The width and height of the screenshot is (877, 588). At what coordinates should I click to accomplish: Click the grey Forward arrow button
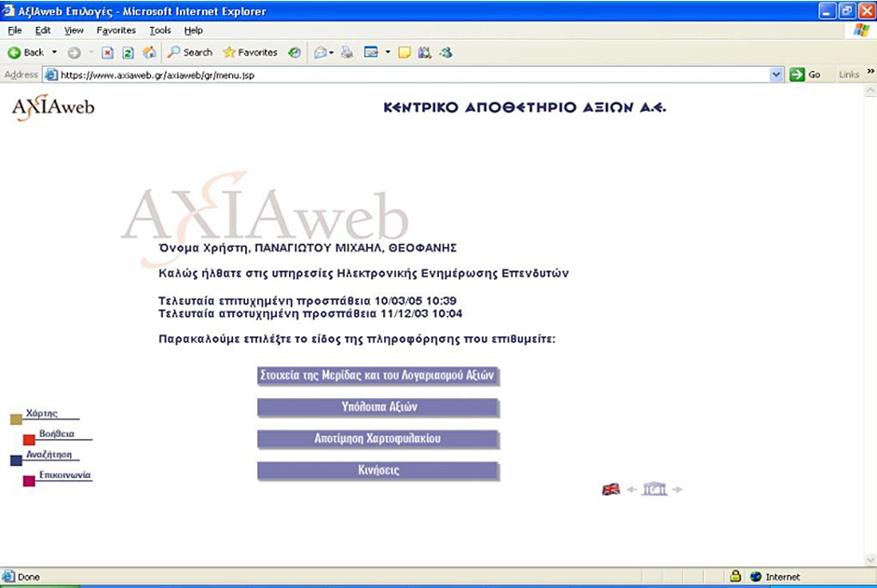(x=74, y=52)
